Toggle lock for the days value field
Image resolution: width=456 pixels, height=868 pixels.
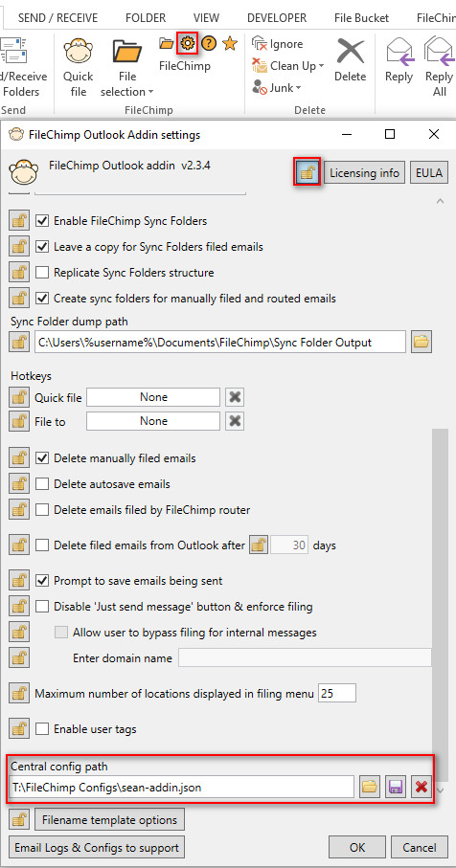tap(259, 545)
